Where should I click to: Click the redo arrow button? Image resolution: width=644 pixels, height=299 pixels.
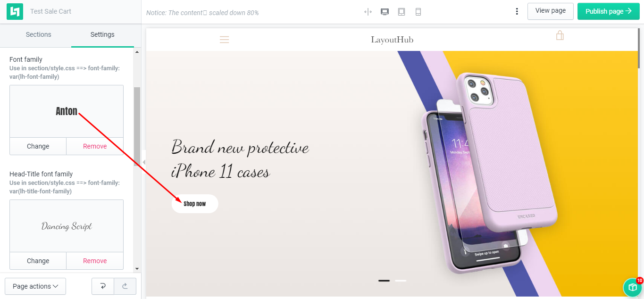(x=125, y=286)
